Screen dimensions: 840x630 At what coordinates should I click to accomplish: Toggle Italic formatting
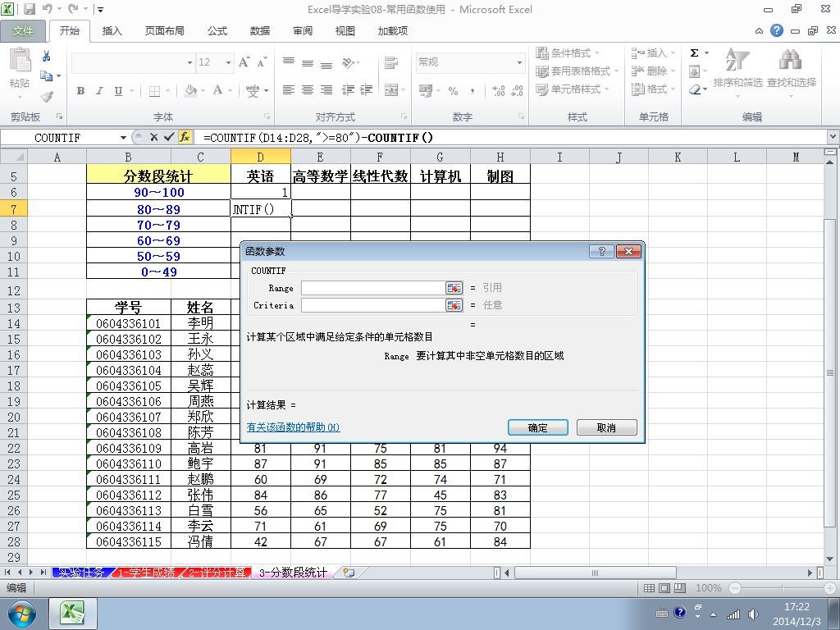pos(99,90)
